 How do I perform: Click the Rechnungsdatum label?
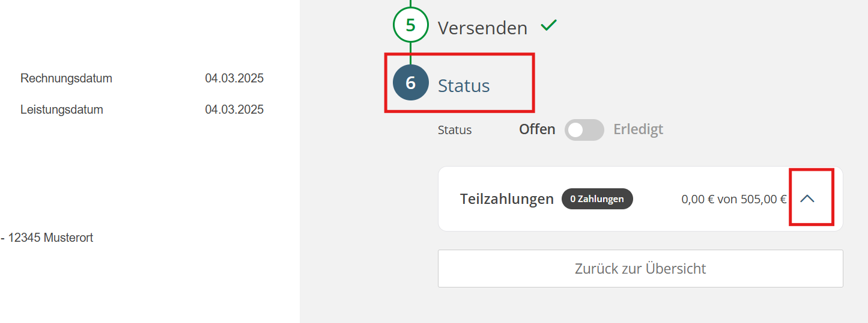point(66,78)
